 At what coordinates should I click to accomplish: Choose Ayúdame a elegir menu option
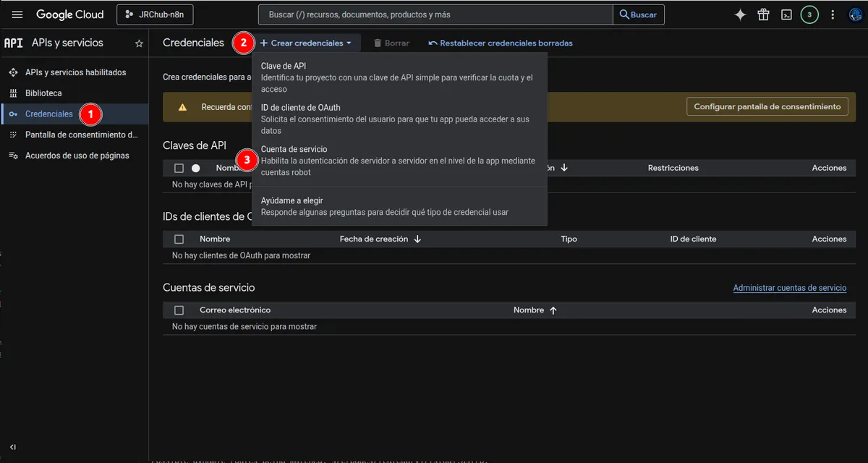click(399, 206)
